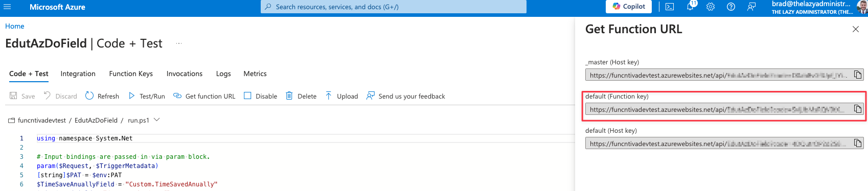Copy the _master Host key URL
Screen dimensions: 868x191
point(858,75)
